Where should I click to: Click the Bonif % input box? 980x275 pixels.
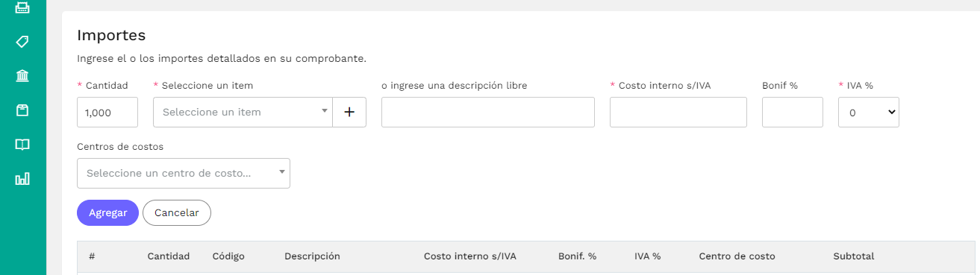(x=793, y=112)
